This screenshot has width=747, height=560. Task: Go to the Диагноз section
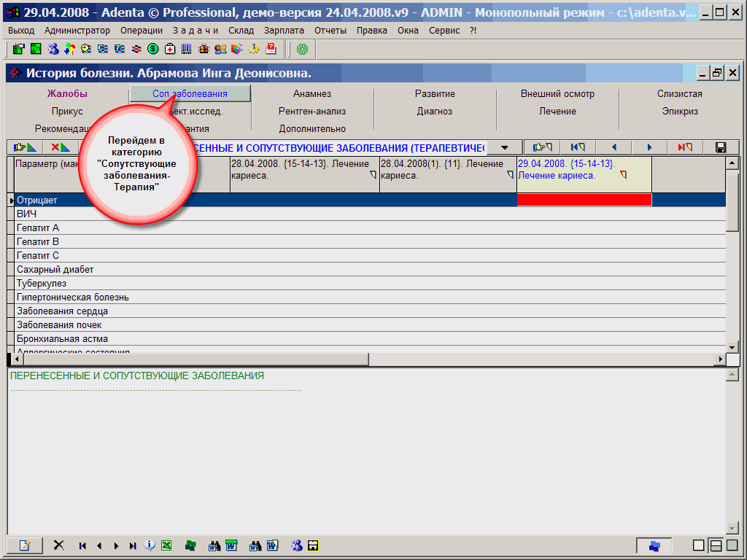click(435, 112)
